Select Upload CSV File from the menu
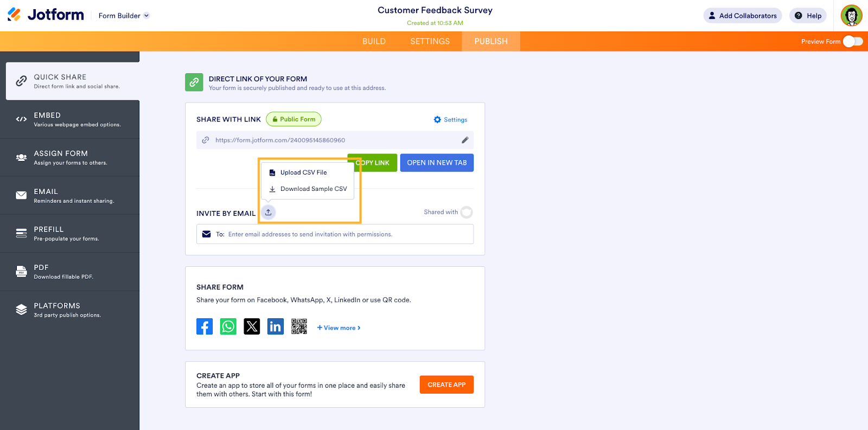Image resolution: width=868 pixels, height=430 pixels. (x=303, y=172)
